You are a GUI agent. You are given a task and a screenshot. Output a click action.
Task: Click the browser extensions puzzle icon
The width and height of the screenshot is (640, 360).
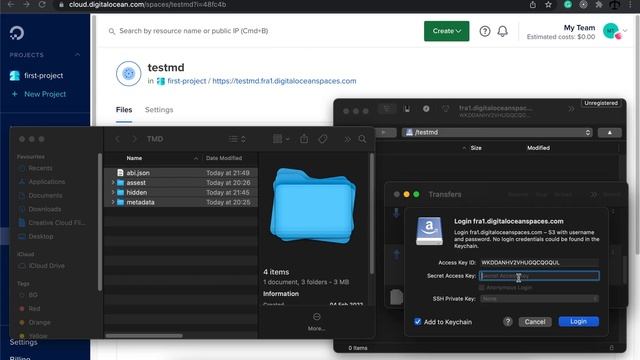pos(599,4)
